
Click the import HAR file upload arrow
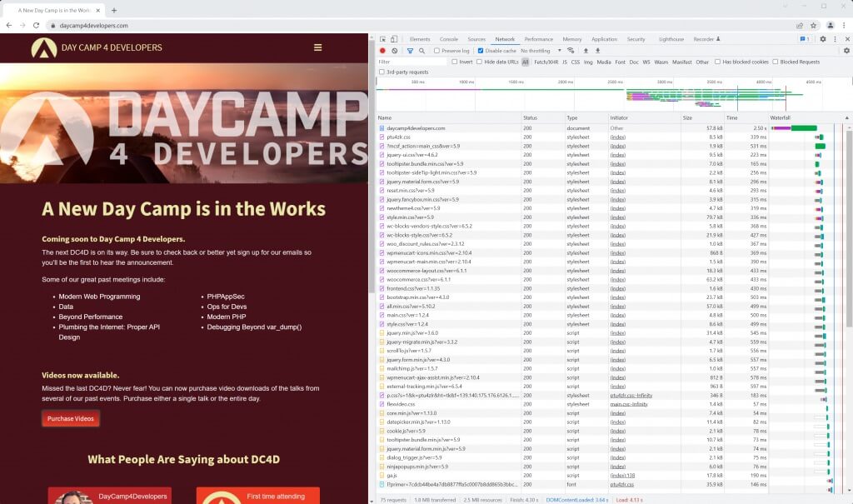586,51
